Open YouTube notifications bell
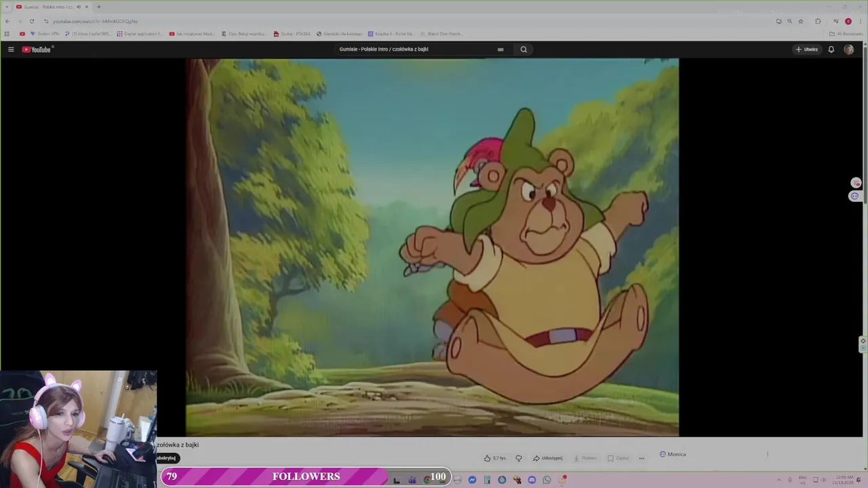868x488 pixels. 831,49
